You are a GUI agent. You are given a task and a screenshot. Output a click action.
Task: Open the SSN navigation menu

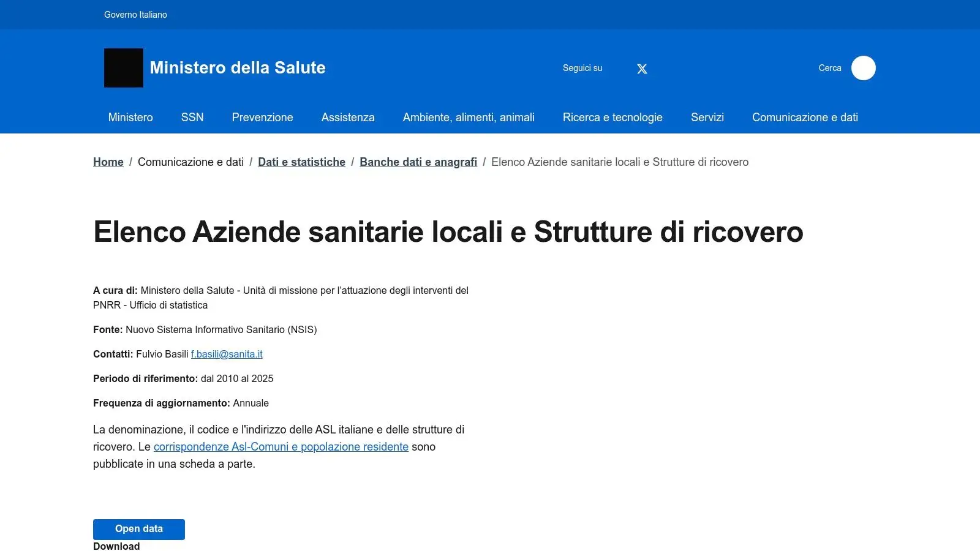192,117
